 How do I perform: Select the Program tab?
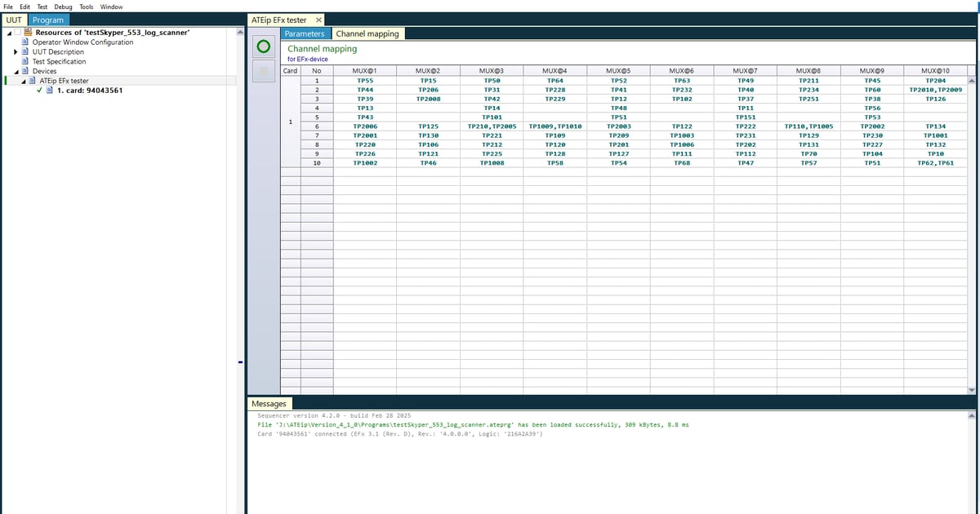(x=48, y=20)
